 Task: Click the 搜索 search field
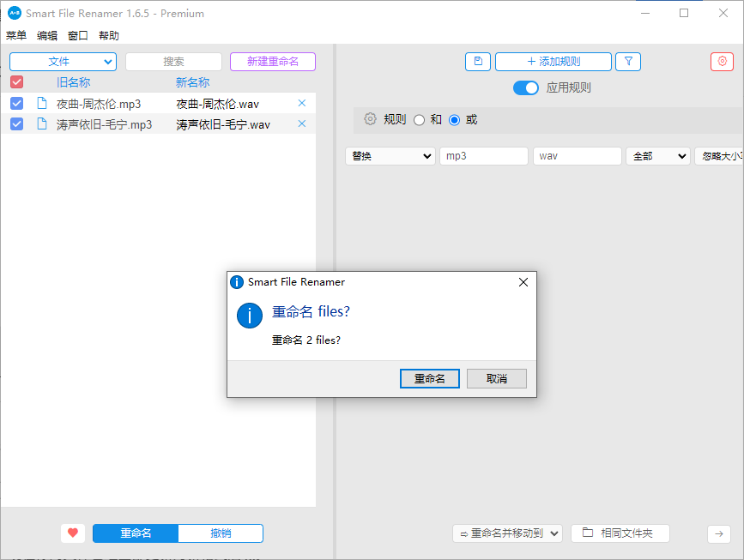click(173, 62)
